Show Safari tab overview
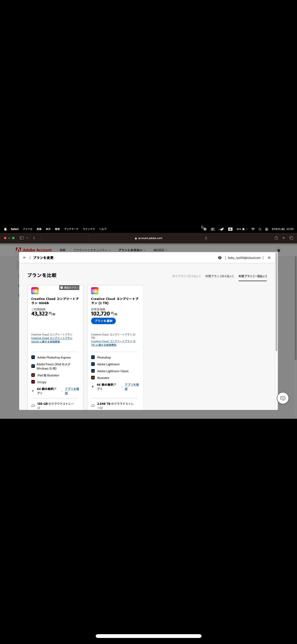 click(x=291, y=238)
